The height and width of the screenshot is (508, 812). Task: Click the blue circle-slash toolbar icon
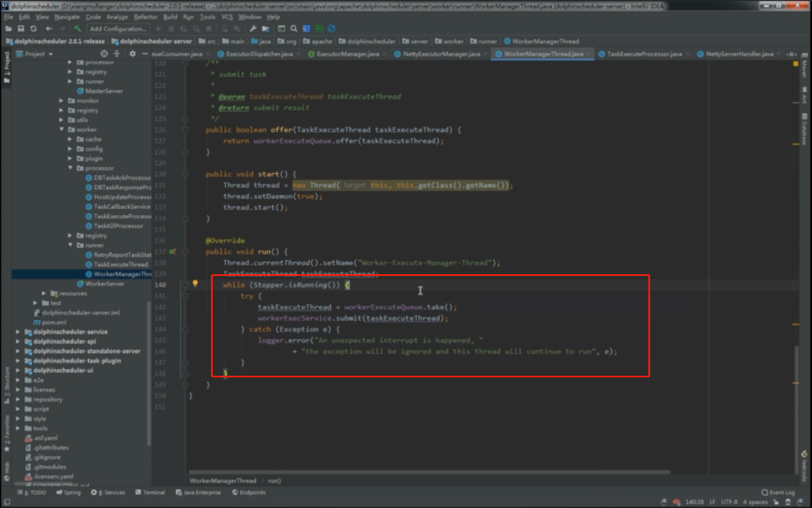point(332,29)
